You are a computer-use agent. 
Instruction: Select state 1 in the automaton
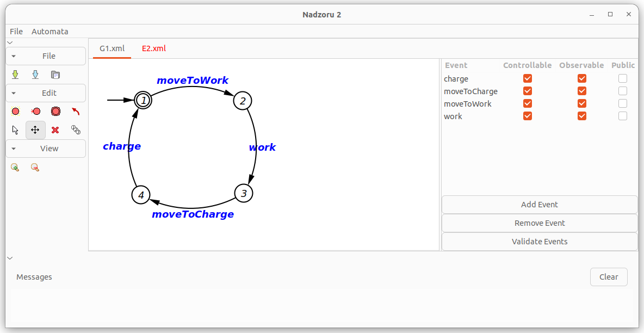tap(144, 100)
